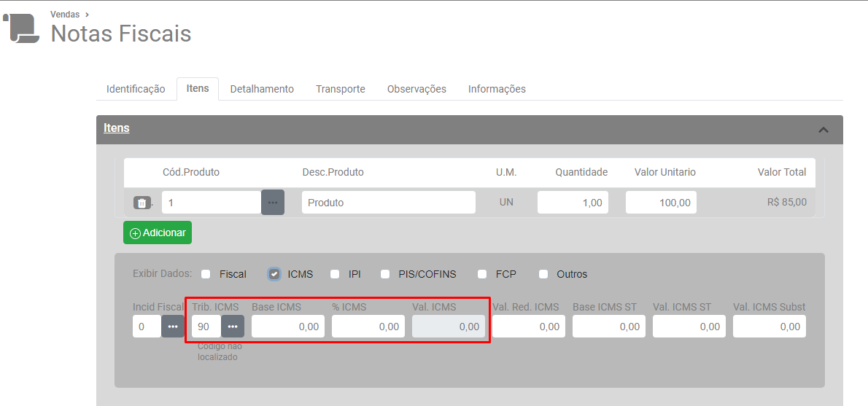This screenshot has width=868, height=406.
Task: Switch to the Detalhamento tab
Action: pyautogui.click(x=262, y=89)
